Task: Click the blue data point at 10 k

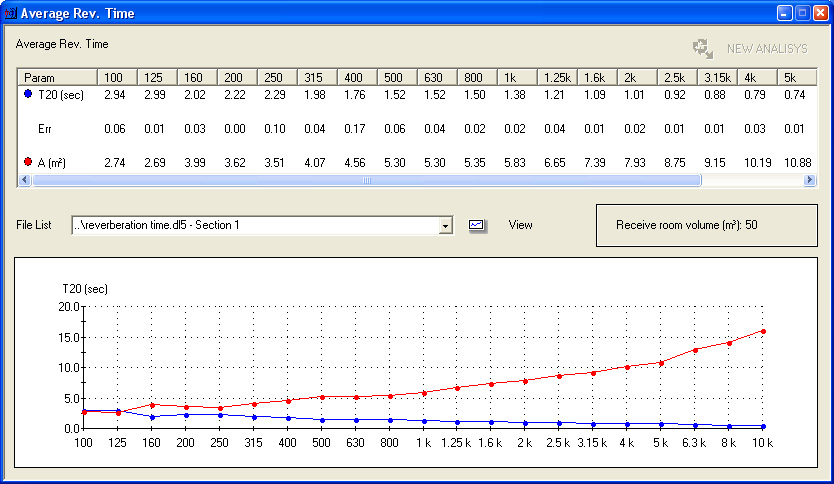Action: tap(763, 427)
